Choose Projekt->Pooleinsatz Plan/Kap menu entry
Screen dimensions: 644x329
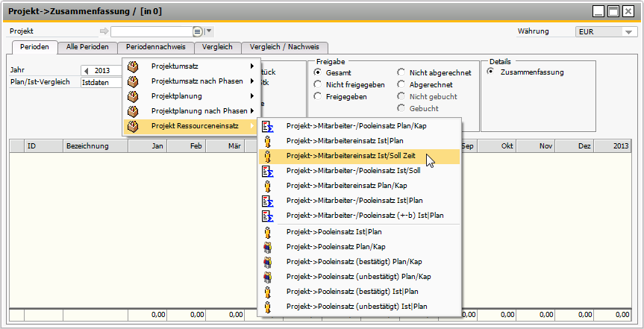360,247
